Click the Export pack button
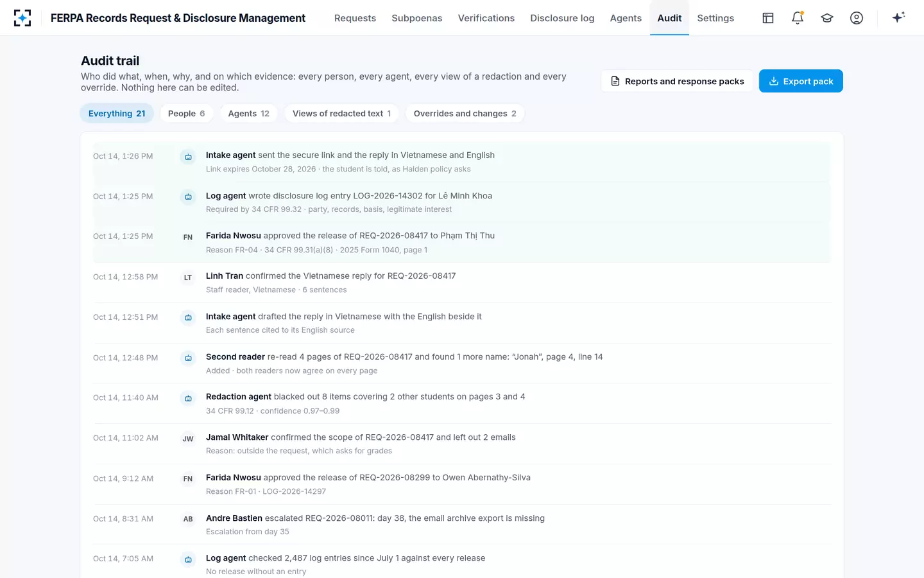 point(801,81)
